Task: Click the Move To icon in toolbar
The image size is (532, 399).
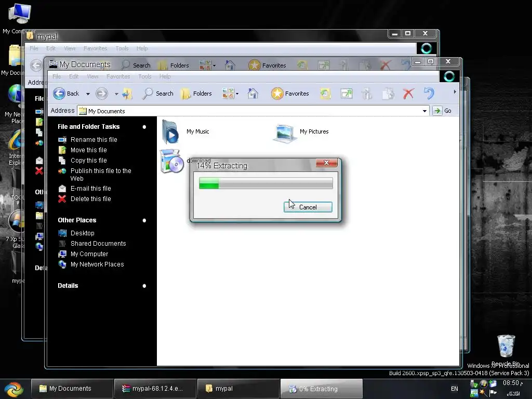Action: pos(347,94)
